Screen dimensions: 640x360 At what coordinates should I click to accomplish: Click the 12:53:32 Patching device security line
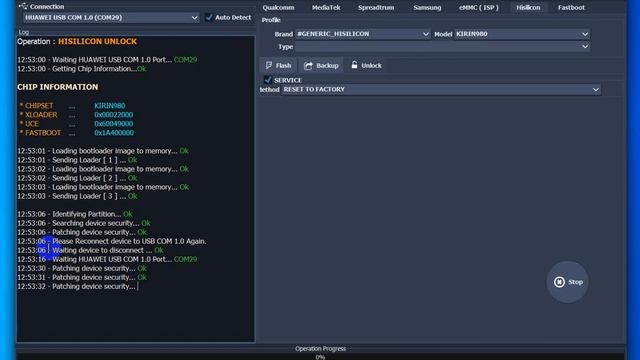tap(76, 287)
